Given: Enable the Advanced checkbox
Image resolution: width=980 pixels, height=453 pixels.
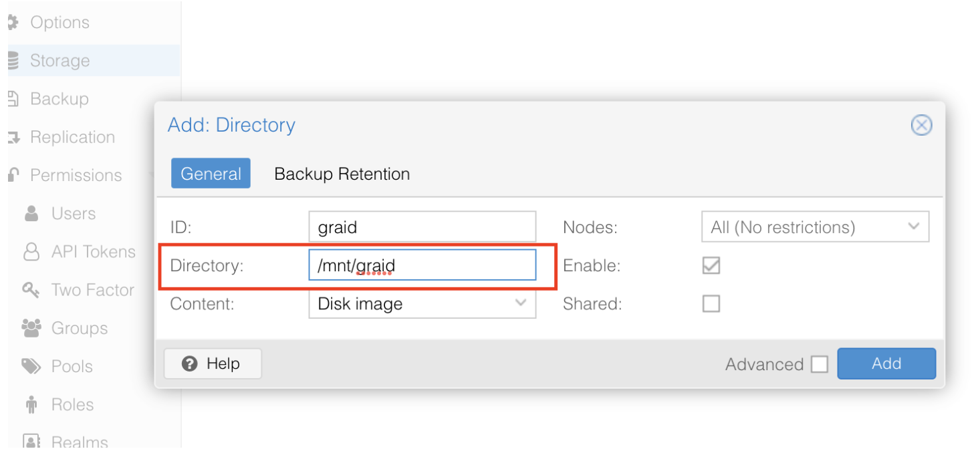Looking at the screenshot, I should (x=819, y=364).
